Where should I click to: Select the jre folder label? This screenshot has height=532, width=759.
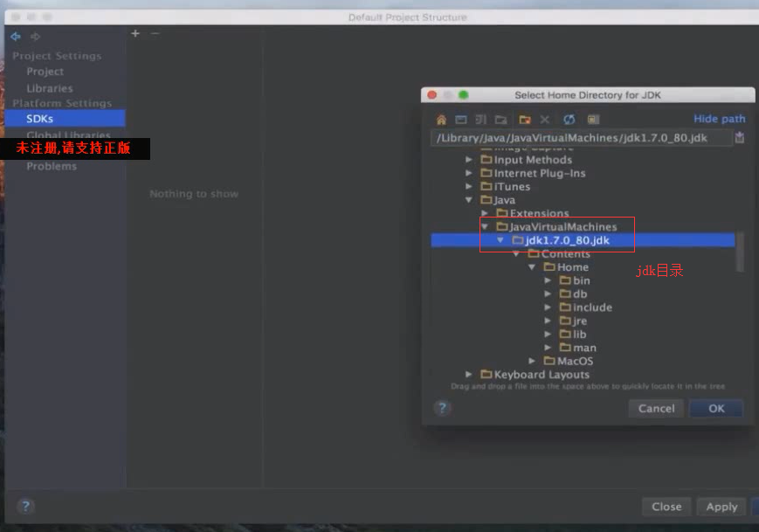pos(580,321)
